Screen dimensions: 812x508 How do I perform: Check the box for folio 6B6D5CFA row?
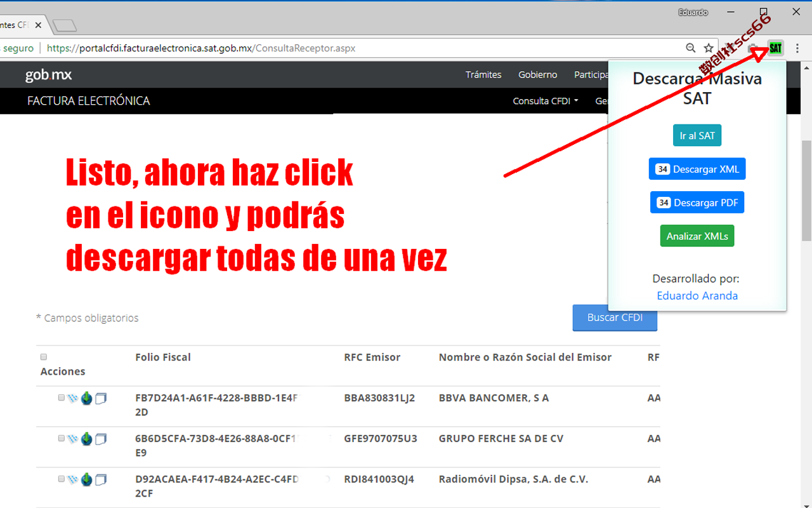click(62, 438)
